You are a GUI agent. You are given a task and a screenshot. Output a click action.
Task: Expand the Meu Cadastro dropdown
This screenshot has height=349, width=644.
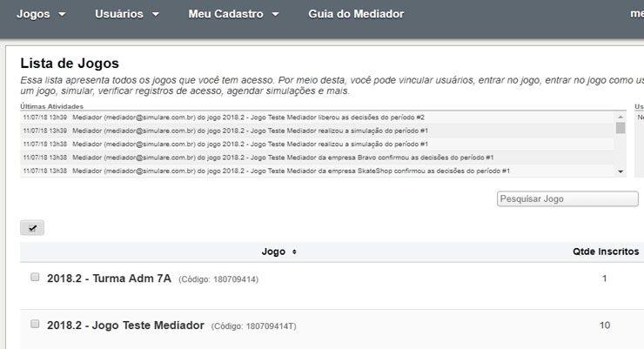tap(232, 15)
